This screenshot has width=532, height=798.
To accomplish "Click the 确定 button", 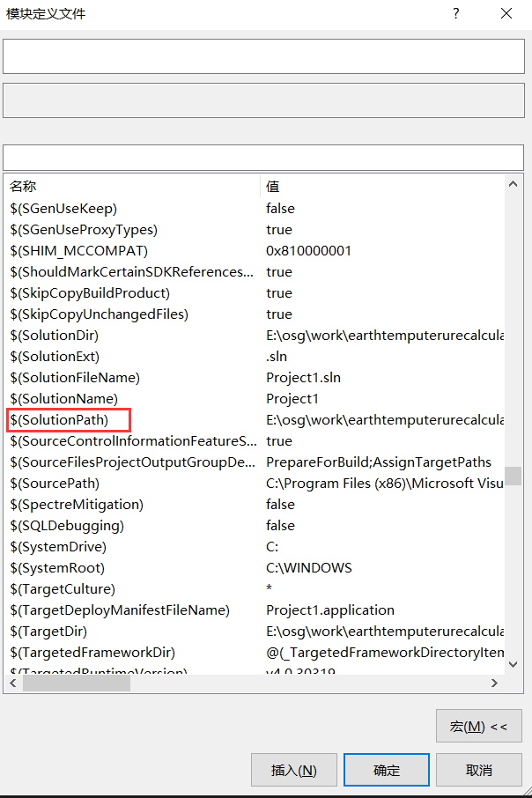I will click(386, 769).
